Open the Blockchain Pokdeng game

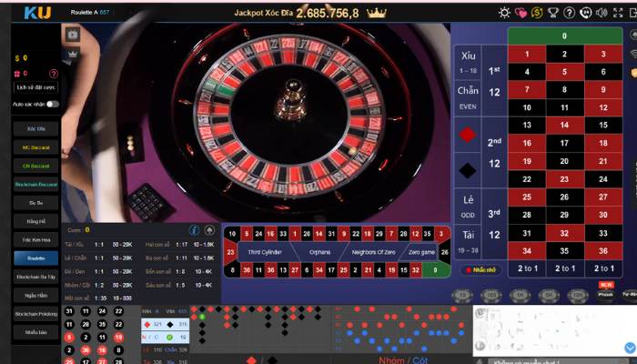35,314
